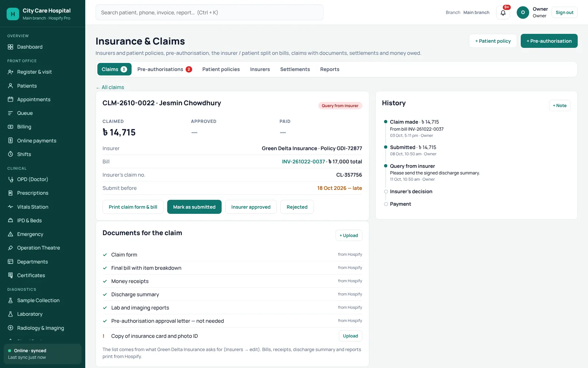Click the Owner avatar circle

point(523,13)
